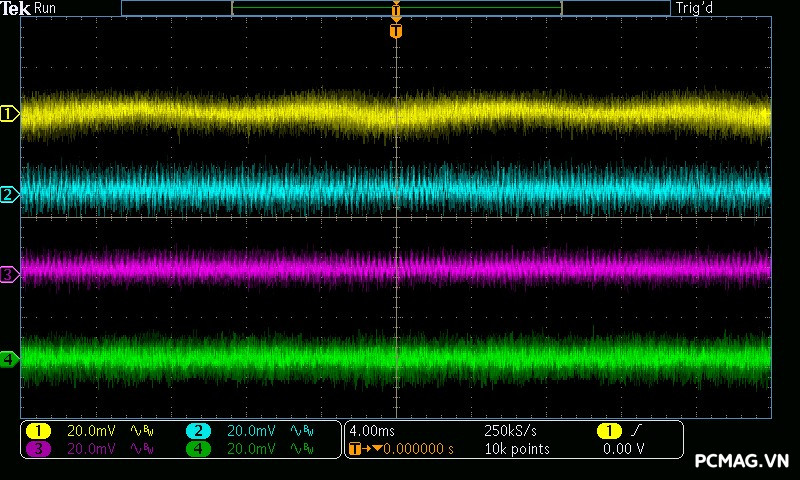The width and height of the screenshot is (800, 480).
Task: Click the orange trigger position T marker
Action: pyautogui.click(x=396, y=31)
